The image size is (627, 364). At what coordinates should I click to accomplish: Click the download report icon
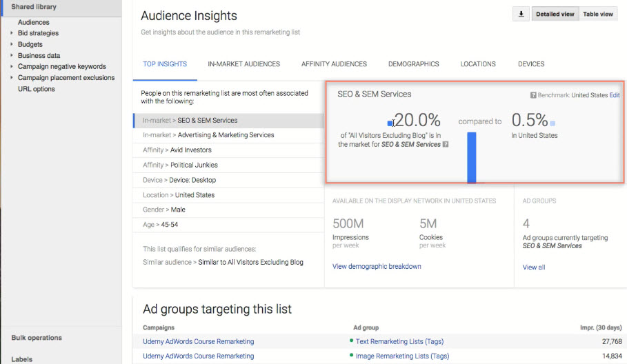click(521, 14)
